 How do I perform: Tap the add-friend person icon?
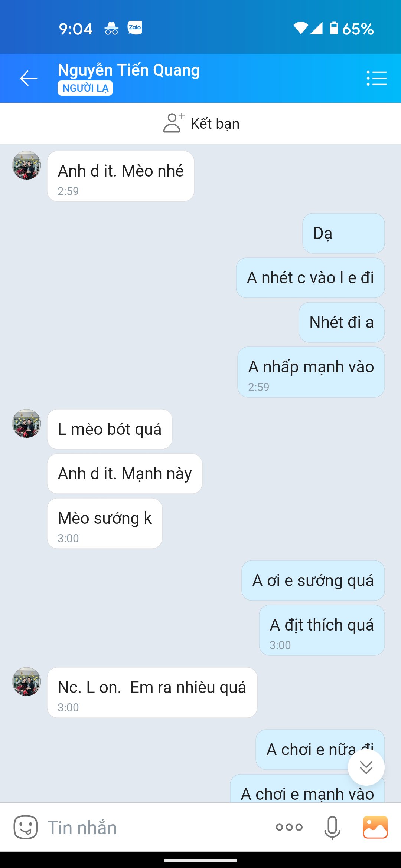pos(173,123)
